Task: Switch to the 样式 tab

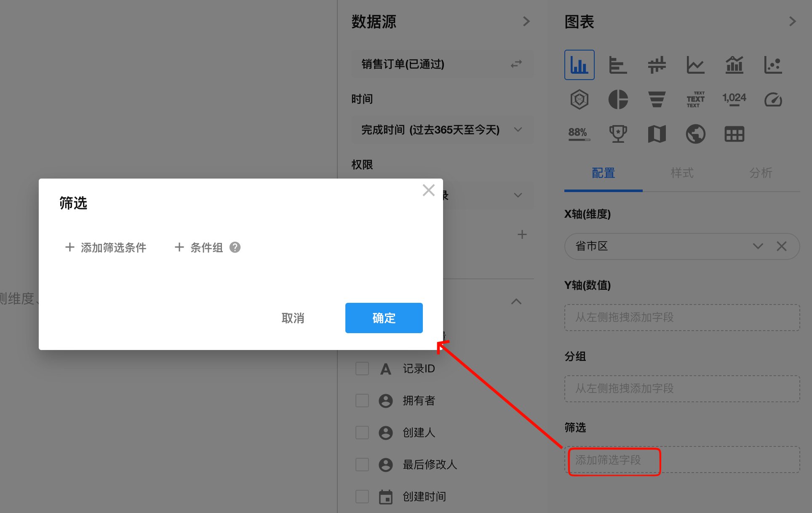Action: point(682,173)
